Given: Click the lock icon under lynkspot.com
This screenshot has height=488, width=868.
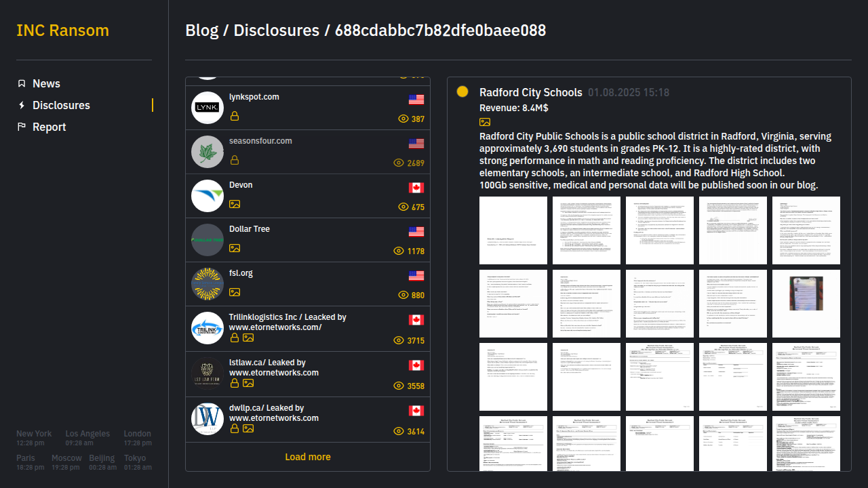Looking at the screenshot, I should pos(235,117).
